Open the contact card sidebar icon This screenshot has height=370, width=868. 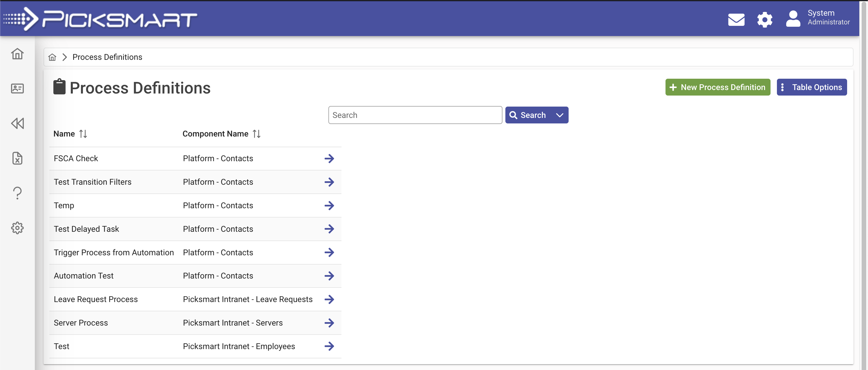coord(17,88)
